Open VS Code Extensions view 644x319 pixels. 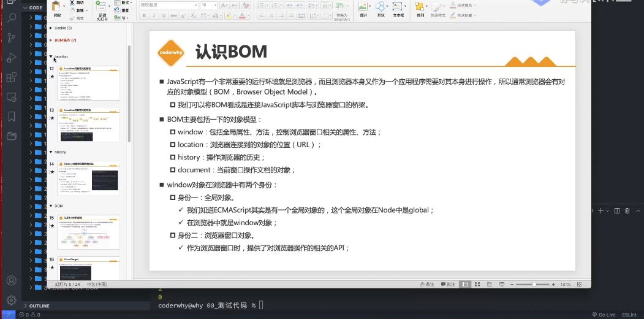[11, 77]
